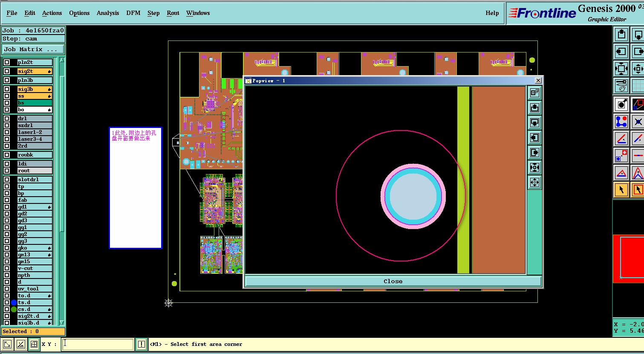Open graphic options wrench icon
The width and height of the screenshot is (644, 354).
coord(621,85)
